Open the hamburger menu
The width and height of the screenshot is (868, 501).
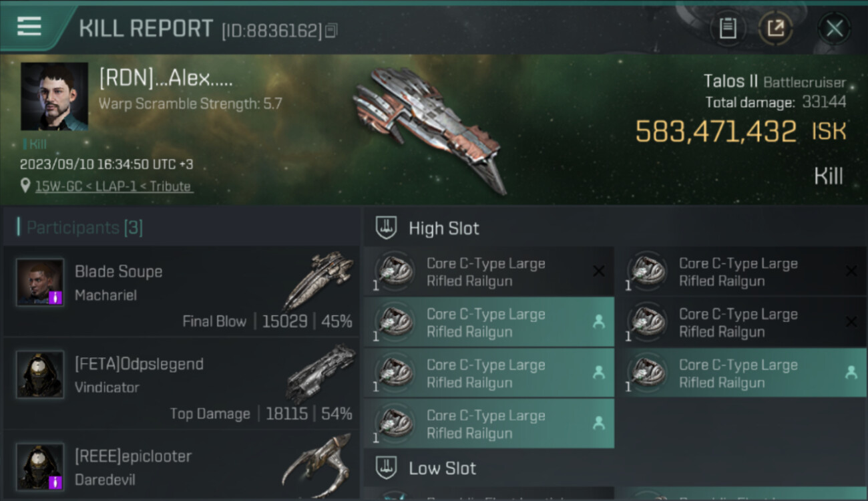(29, 27)
